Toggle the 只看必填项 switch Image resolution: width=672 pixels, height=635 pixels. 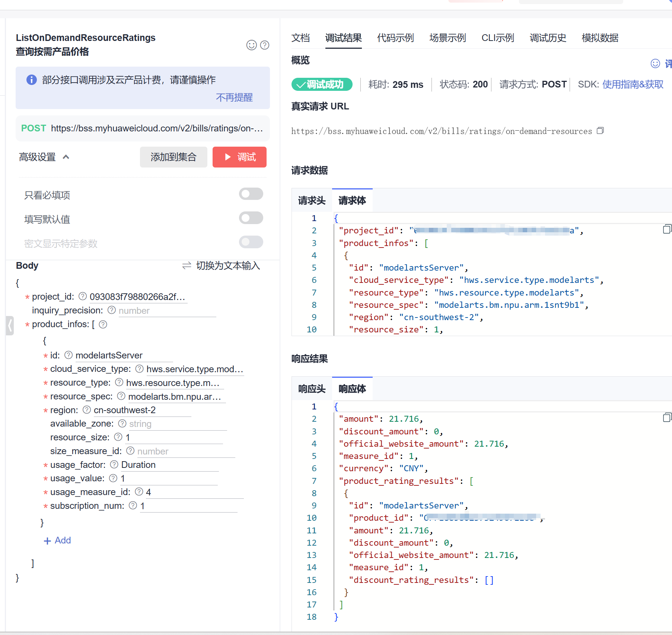click(251, 194)
